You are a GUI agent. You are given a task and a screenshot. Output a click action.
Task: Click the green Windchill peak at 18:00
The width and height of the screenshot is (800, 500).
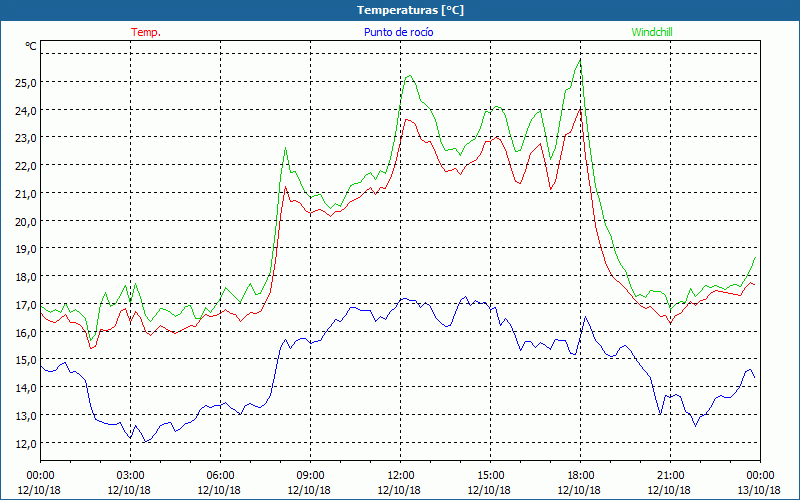point(580,60)
